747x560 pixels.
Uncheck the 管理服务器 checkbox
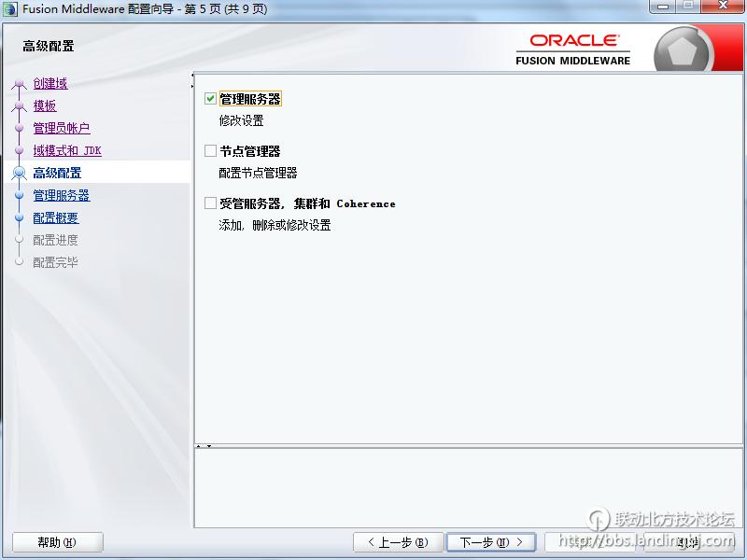coord(210,99)
